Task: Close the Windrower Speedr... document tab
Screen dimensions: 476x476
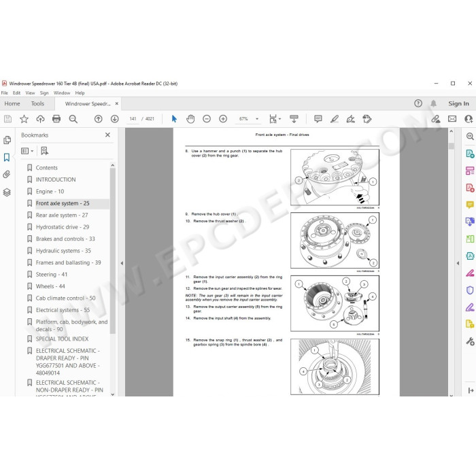Action: click(116, 103)
